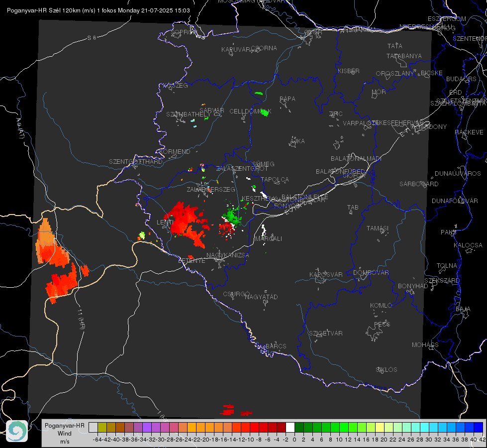Click the 'Poganyvar-HR Wind m/s' legend label
487x448 pixels.
tap(65, 433)
